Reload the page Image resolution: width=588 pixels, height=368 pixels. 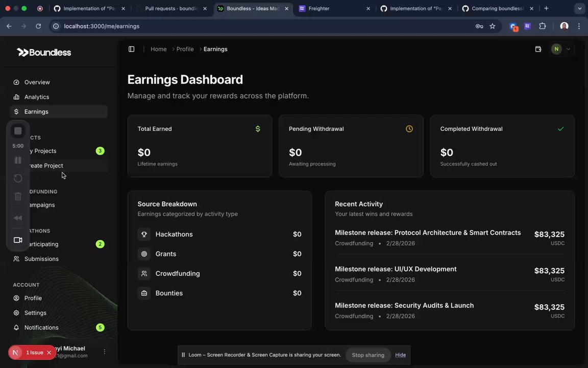[38, 26]
